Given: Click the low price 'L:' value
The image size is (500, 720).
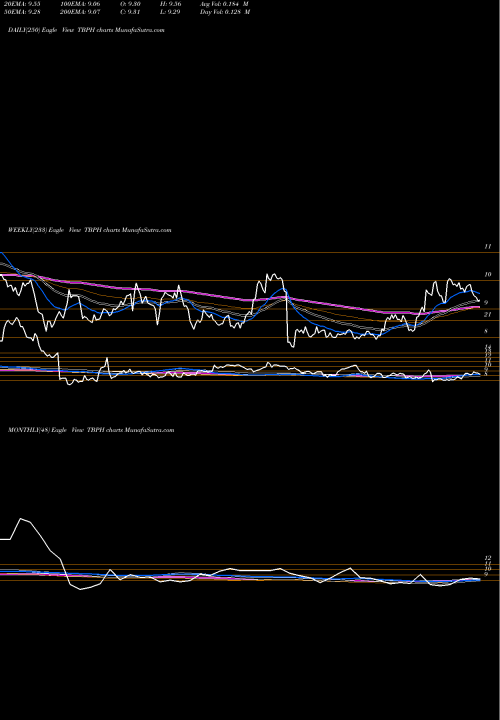Looking at the screenshot, I should pos(169,12).
